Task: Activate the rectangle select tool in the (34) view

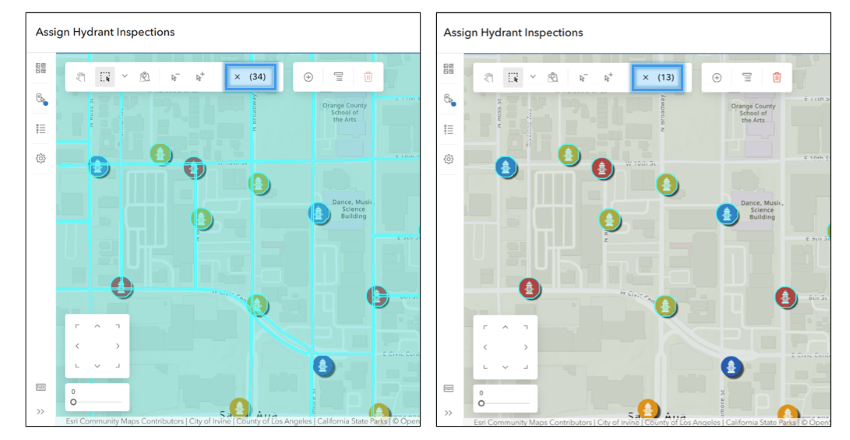Action: tap(105, 77)
